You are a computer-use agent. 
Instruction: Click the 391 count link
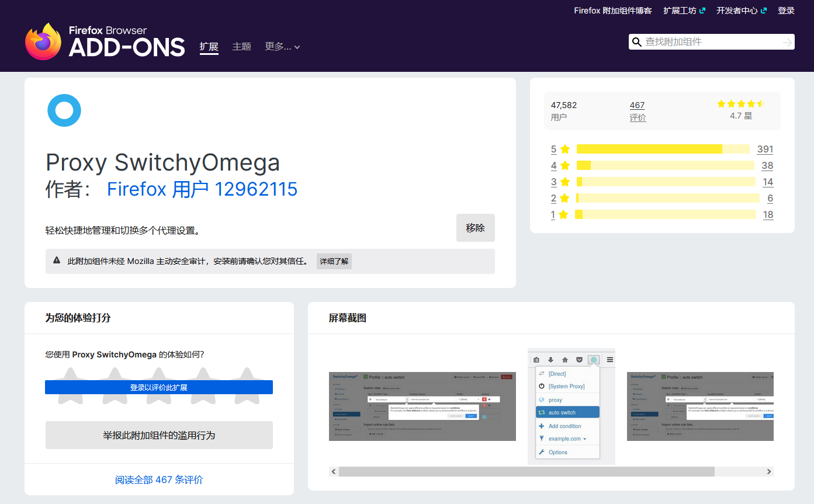tap(765, 149)
